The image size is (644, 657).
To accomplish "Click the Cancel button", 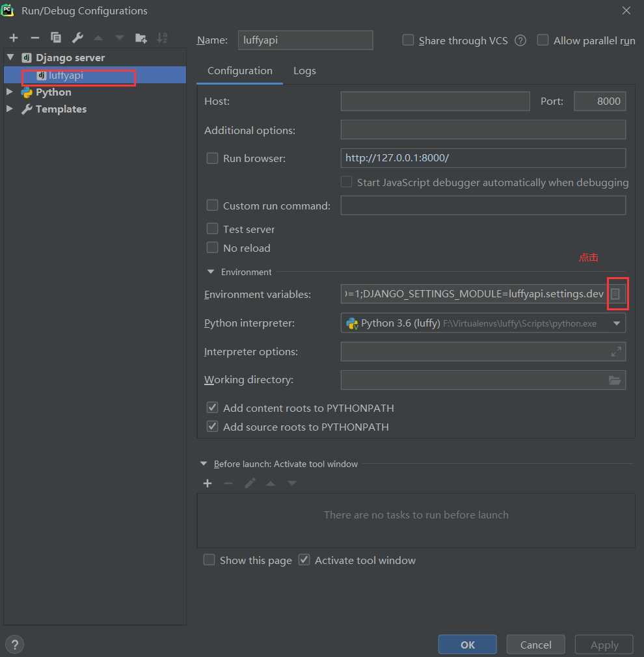I will [535, 645].
